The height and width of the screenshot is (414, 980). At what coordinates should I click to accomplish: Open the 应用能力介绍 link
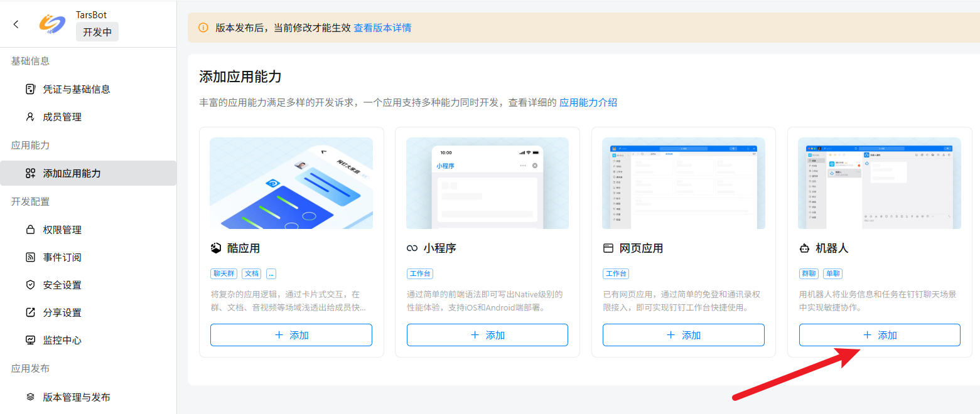(588, 102)
